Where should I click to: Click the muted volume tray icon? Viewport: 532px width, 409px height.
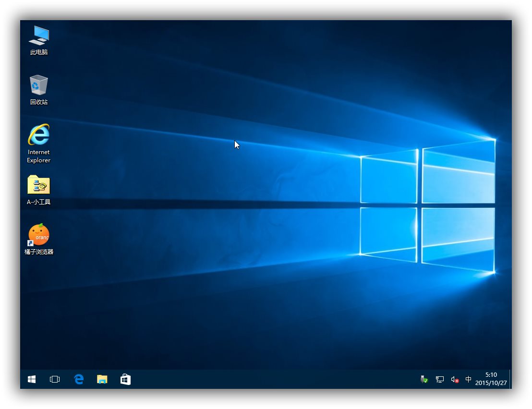455,379
